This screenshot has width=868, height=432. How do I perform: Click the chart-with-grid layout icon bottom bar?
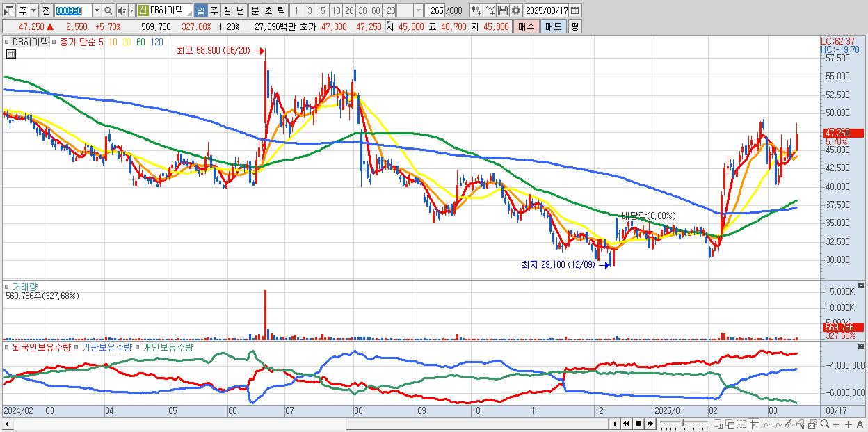(718, 424)
